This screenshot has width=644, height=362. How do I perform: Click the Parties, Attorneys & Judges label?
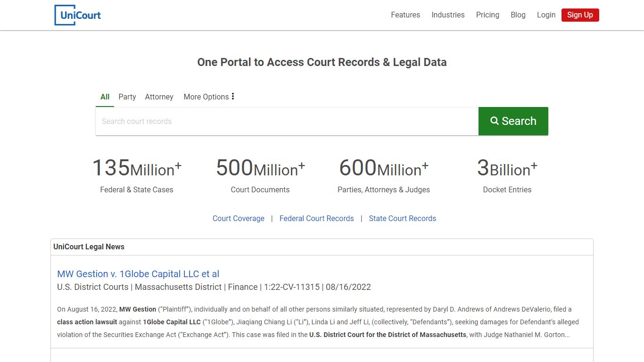384,189
